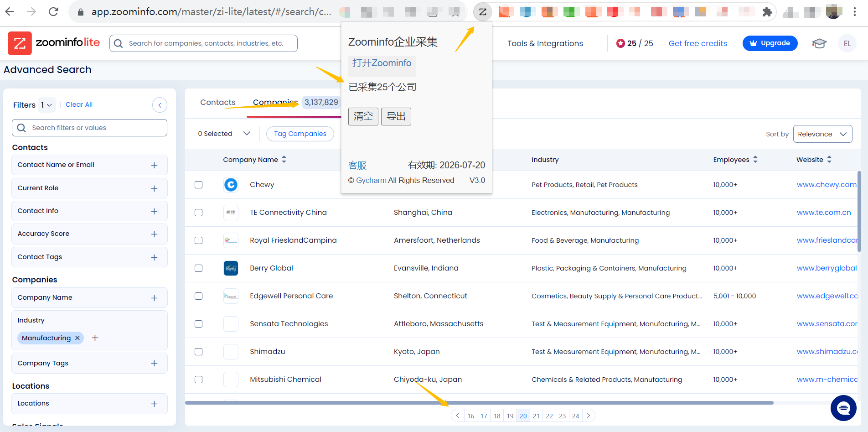Click the Royal FrieslandCampina logo
Image resolution: width=868 pixels, height=432 pixels.
tap(231, 240)
